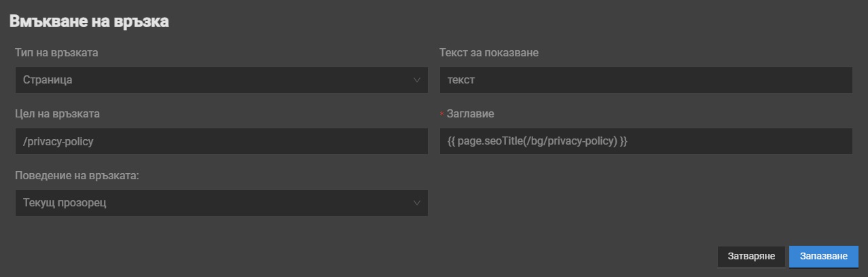Image resolution: width=868 pixels, height=277 pixels.
Task: Click the '/privacy-policy' text in target field
Action: pos(58,141)
